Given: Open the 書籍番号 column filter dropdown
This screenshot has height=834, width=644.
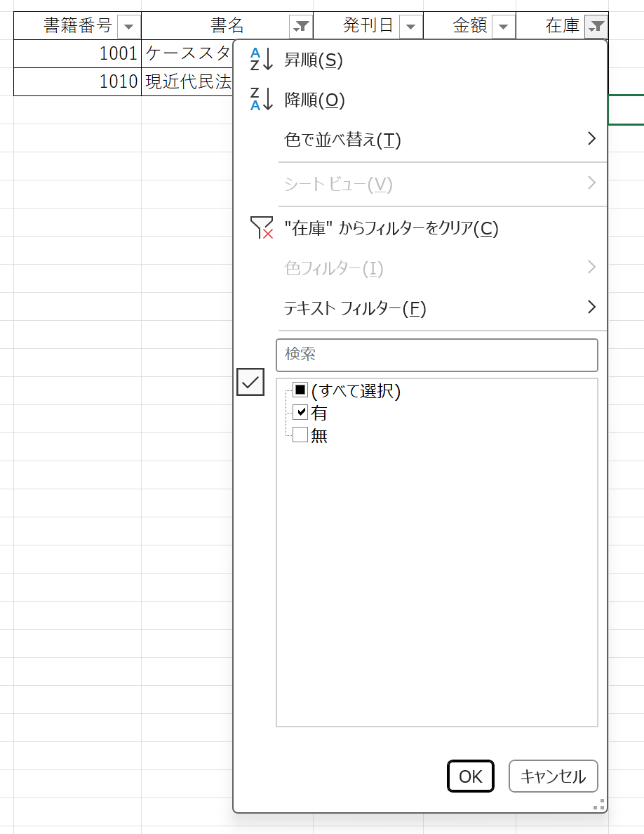Looking at the screenshot, I should tap(128, 26).
